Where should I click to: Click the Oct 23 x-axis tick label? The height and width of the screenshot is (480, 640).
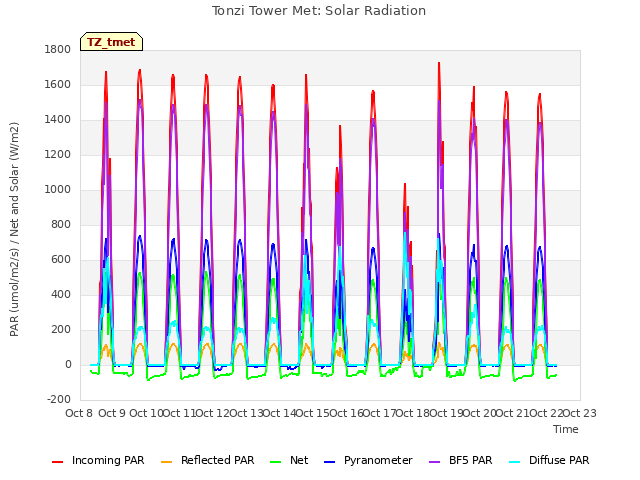point(580,413)
